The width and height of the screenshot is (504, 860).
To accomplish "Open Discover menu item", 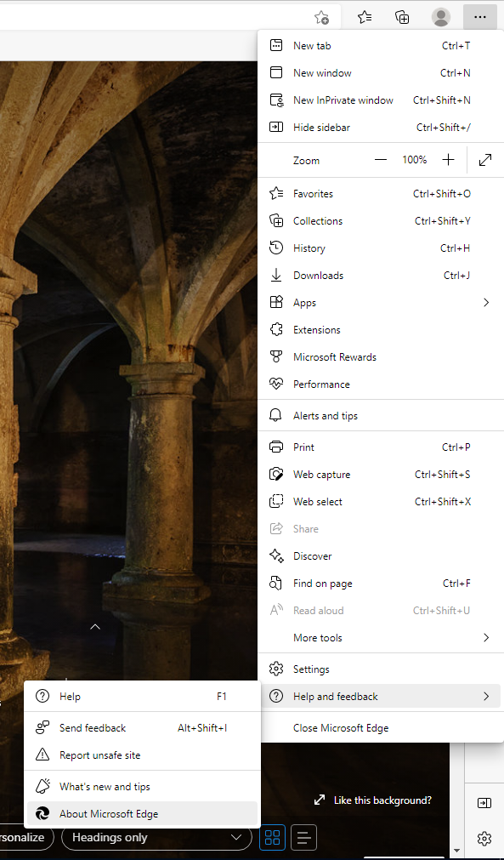I will (x=381, y=556).
